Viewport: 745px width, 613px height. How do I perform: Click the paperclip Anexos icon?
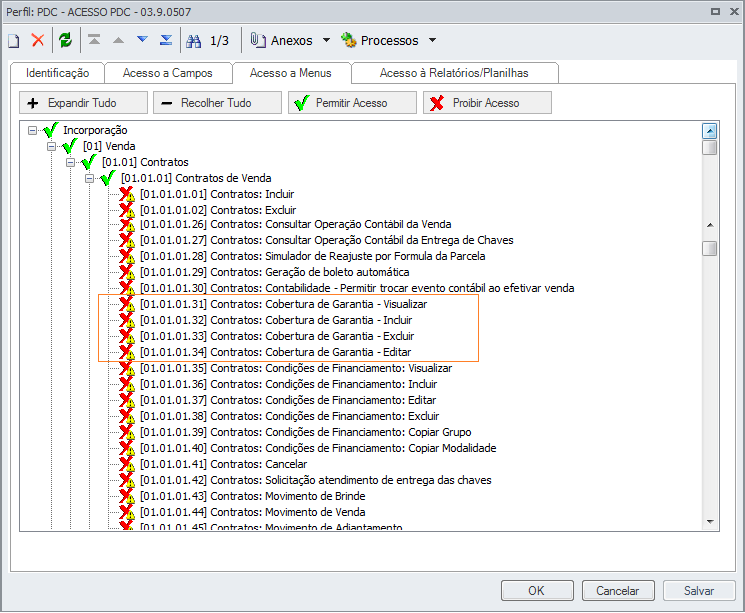pos(258,40)
